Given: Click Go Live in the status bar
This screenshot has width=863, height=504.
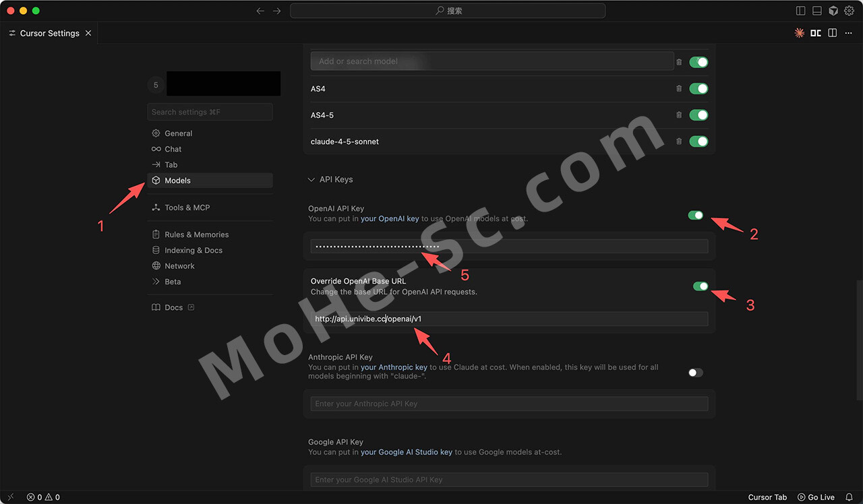Looking at the screenshot, I should coord(816,497).
